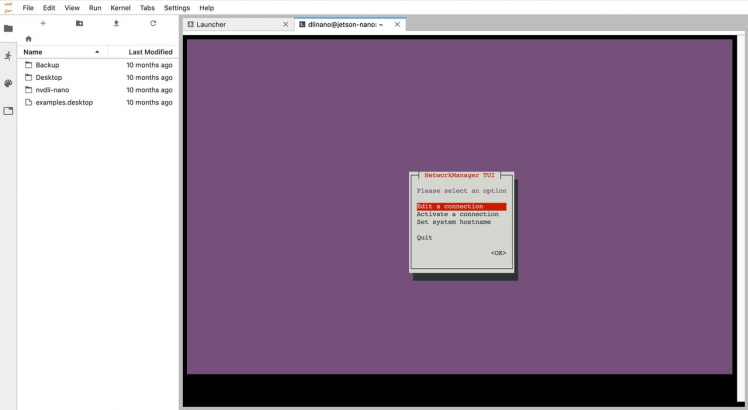The width and height of the screenshot is (748, 410).
Task: Select 'Activate a connection' option
Action: click(457, 214)
